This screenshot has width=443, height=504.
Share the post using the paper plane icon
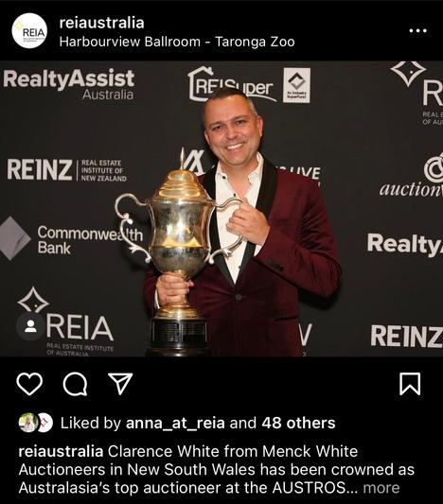tap(120, 384)
